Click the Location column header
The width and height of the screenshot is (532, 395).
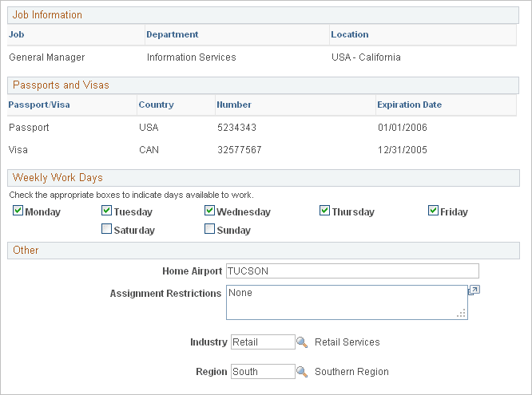click(x=350, y=35)
